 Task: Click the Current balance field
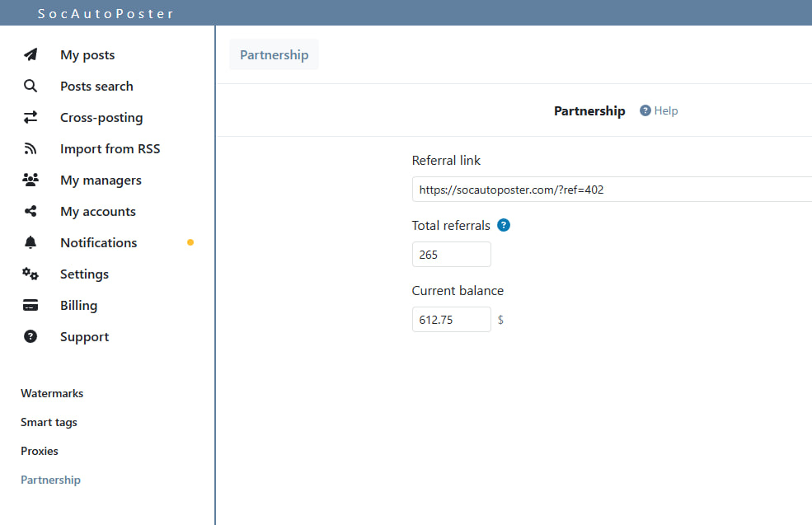pyautogui.click(x=451, y=320)
